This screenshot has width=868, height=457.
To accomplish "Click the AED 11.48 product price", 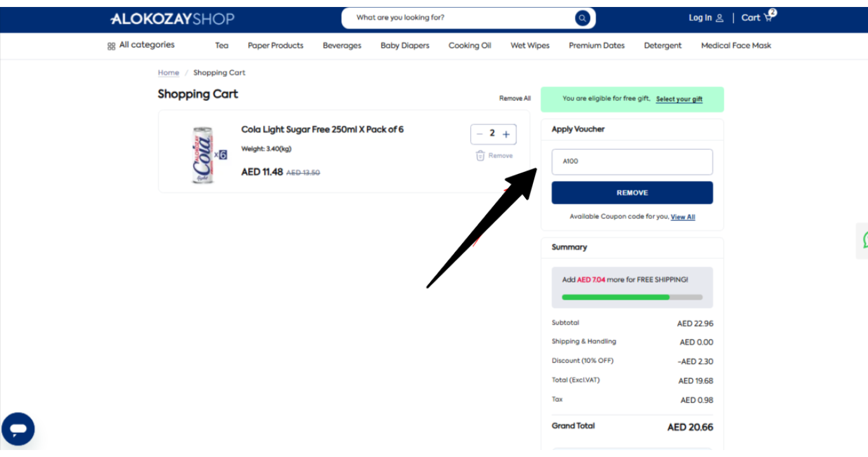I will (x=262, y=172).
